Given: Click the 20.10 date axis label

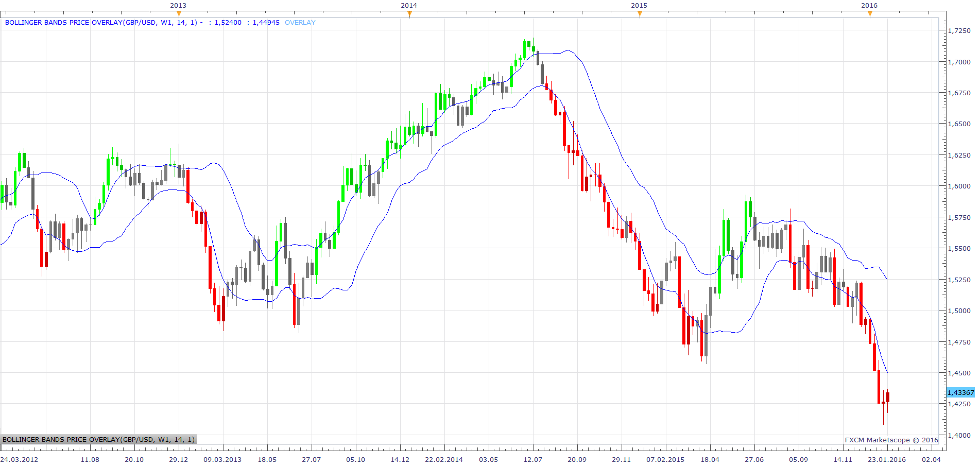Looking at the screenshot, I should coord(134,459).
